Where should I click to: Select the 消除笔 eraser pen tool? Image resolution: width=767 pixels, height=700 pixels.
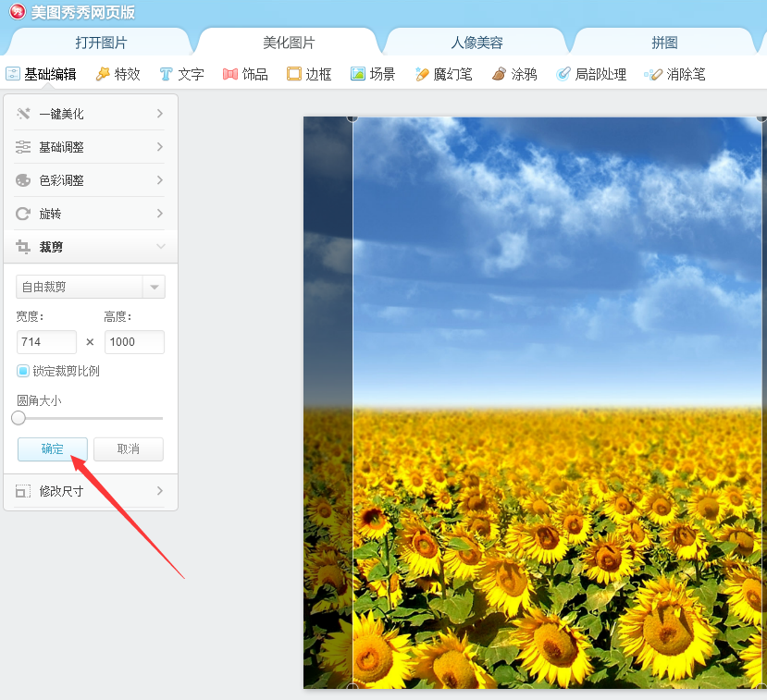(x=674, y=74)
